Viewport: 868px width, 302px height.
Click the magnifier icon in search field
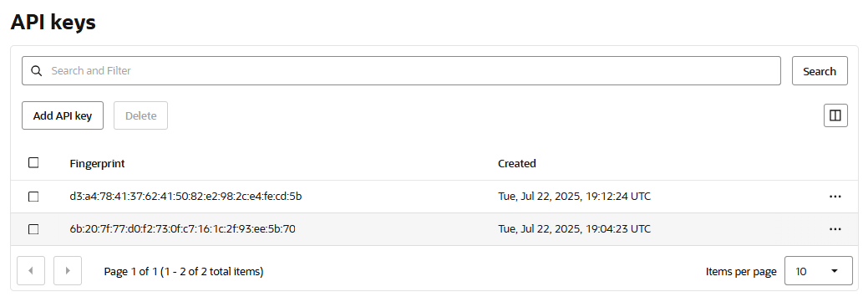(x=37, y=71)
